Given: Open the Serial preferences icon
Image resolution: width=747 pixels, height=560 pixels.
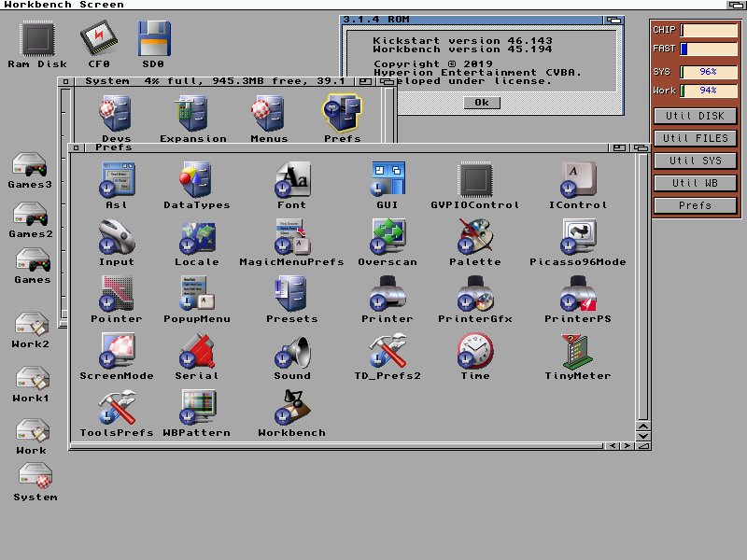Looking at the screenshot, I should click(x=197, y=351).
